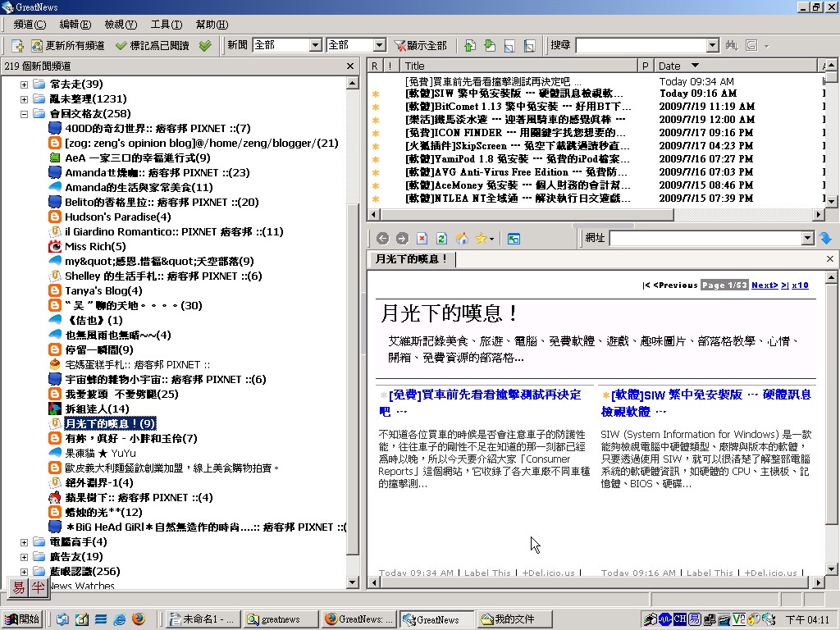Image resolution: width=840 pixels, height=630 pixels.
Task: Click star flag beside [軟體]AceMoney row
Action: pos(376,185)
